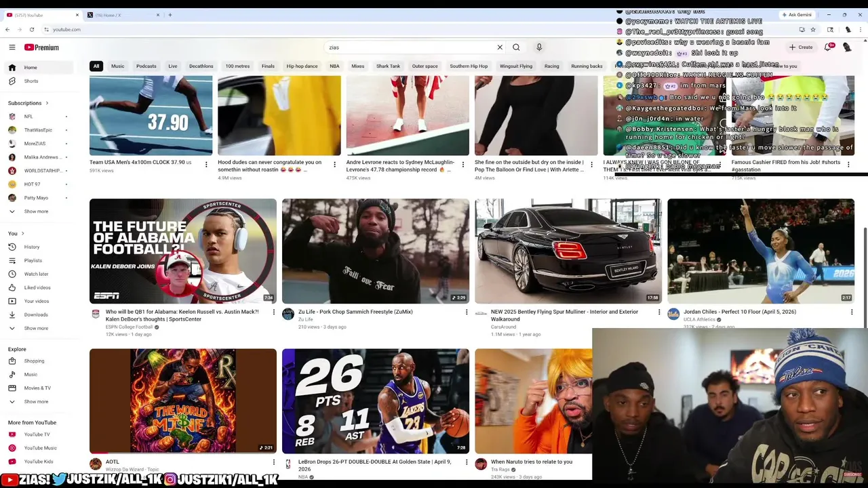
Task: Open HOT 97 subscription channel
Action: (32, 184)
